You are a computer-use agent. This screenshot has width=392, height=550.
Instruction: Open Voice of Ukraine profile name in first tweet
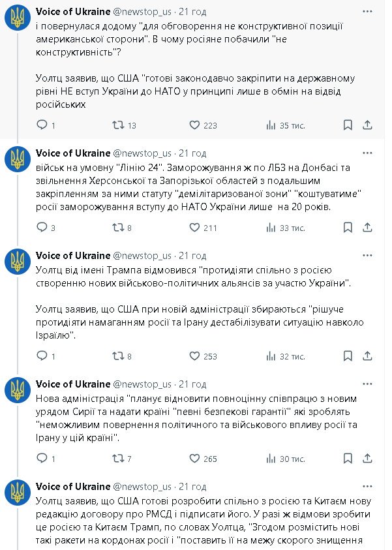(73, 11)
